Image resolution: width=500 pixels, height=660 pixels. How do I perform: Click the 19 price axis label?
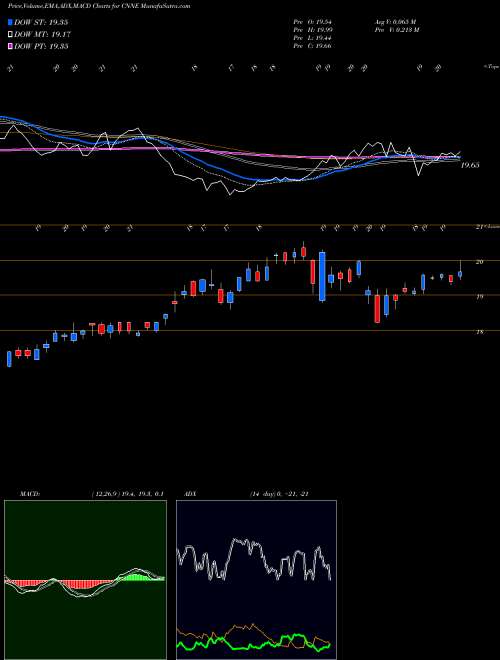point(479,297)
